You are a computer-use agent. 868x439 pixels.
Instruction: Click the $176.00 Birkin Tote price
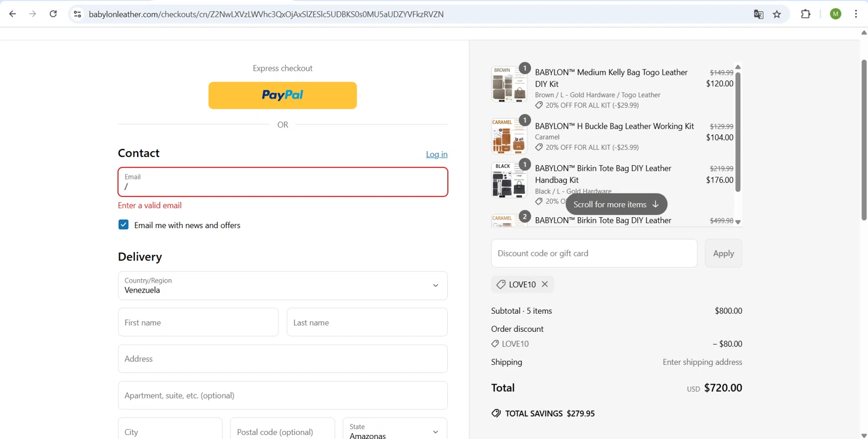(719, 180)
